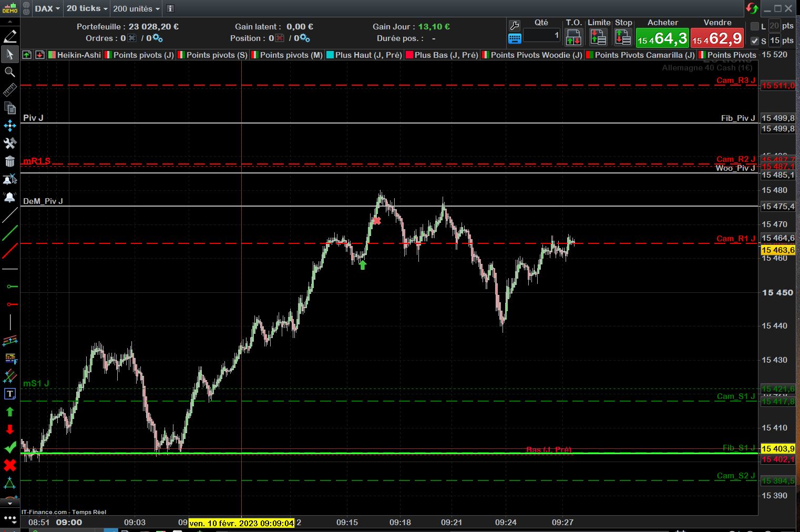Image resolution: width=800 pixels, height=532 pixels.
Task: Open the hammer and wrench settings tool
Action: coord(9,144)
